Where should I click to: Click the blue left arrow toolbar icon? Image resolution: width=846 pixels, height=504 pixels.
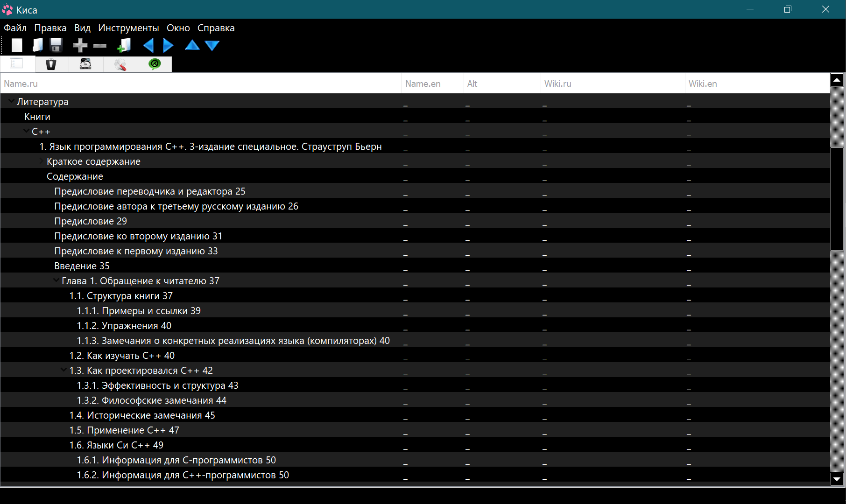pyautogui.click(x=148, y=45)
